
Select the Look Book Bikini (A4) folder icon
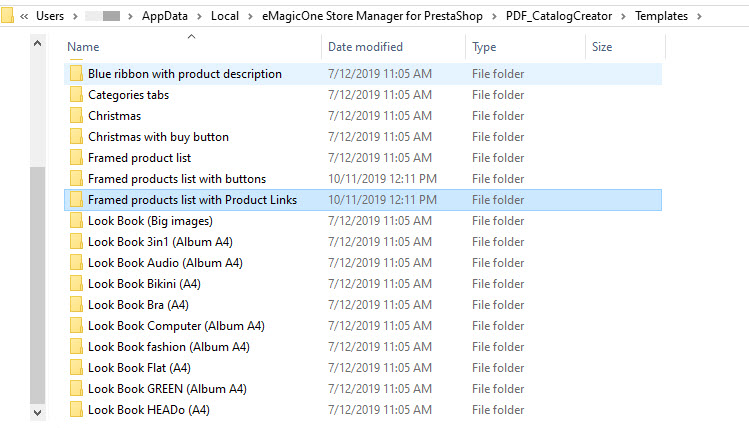(x=76, y=284)
